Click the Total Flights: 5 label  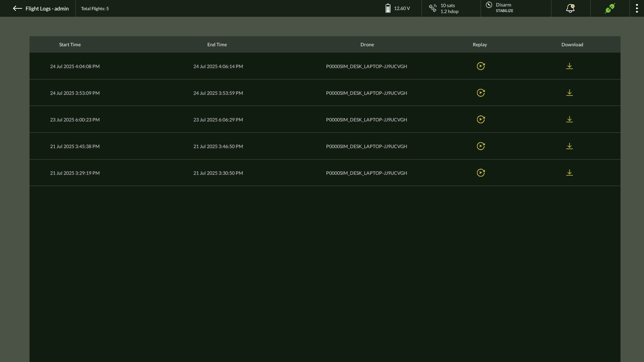(x=95, y=9)
